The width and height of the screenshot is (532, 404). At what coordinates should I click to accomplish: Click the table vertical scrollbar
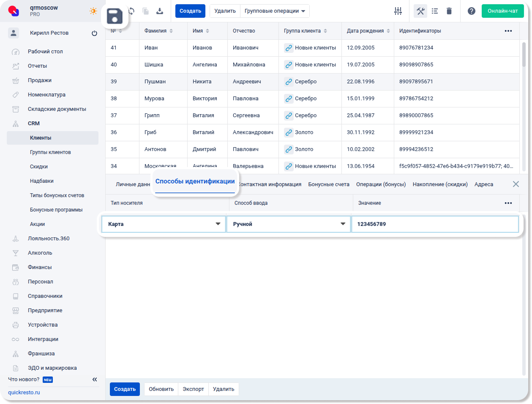(524, 55)
